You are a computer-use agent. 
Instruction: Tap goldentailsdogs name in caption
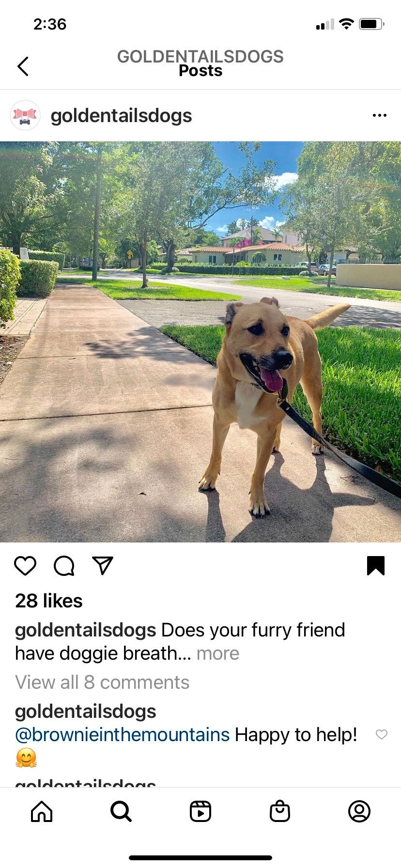tap(86, 630)
